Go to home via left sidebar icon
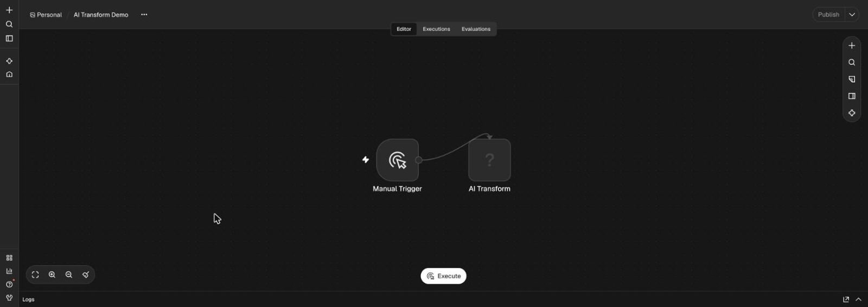This screenshot has width=868, height=307. (x=9, y=74)
